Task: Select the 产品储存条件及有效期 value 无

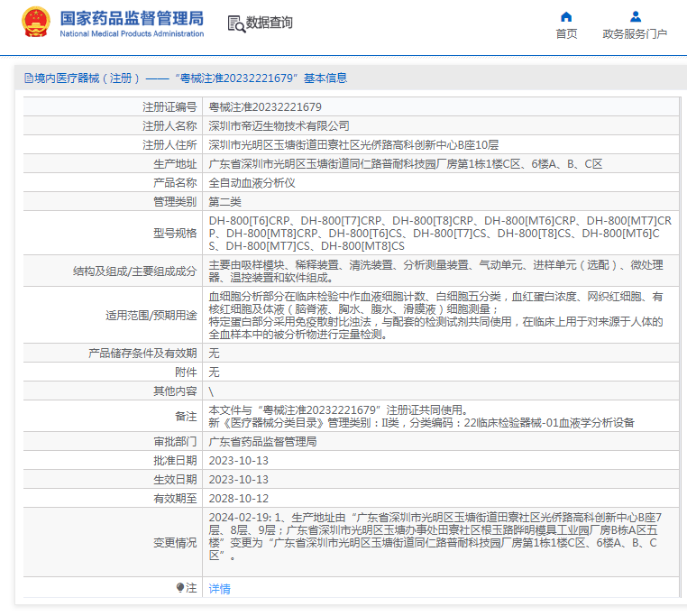Action: [214, 353]
